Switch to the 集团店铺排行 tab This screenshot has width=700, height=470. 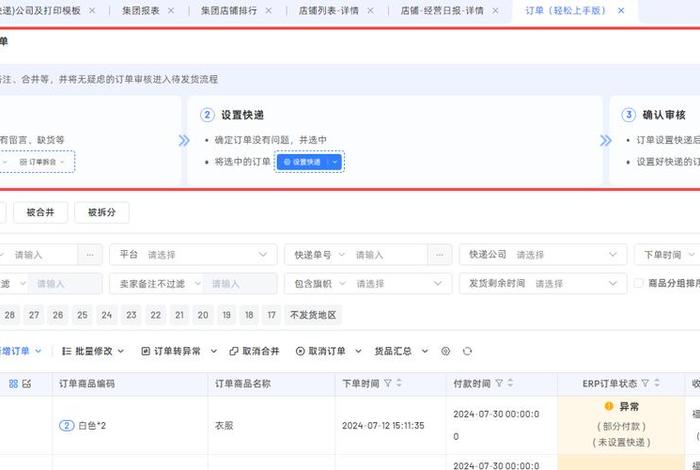[x=229, y=11]
